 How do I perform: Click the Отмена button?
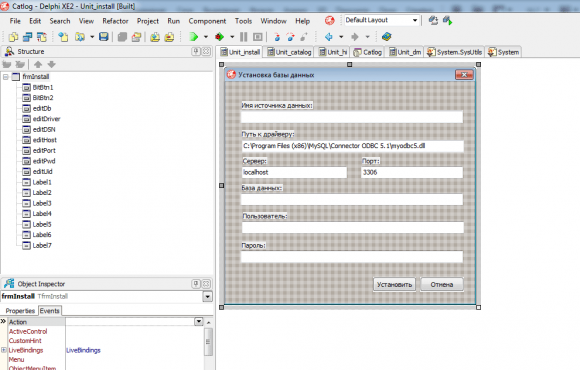pos(442,285)
